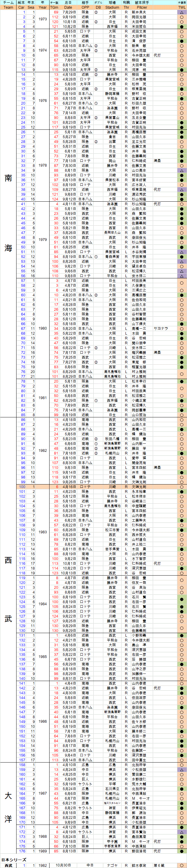Select the 'Thr' column header

coord(126,7)
